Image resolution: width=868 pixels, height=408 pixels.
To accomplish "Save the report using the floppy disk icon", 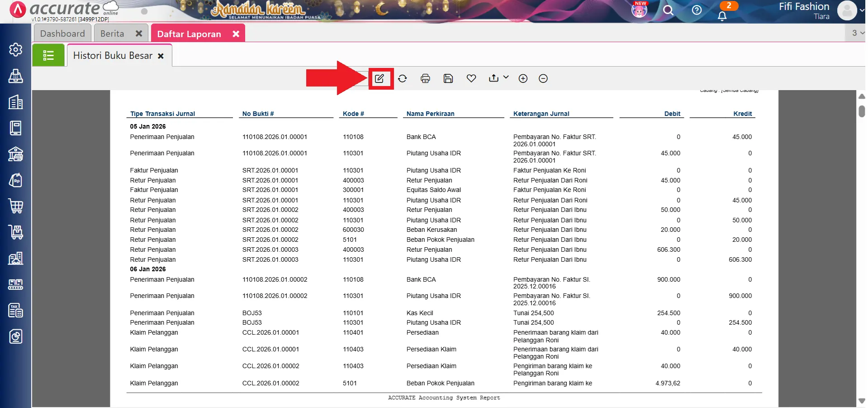I will [x=448, y=79].
